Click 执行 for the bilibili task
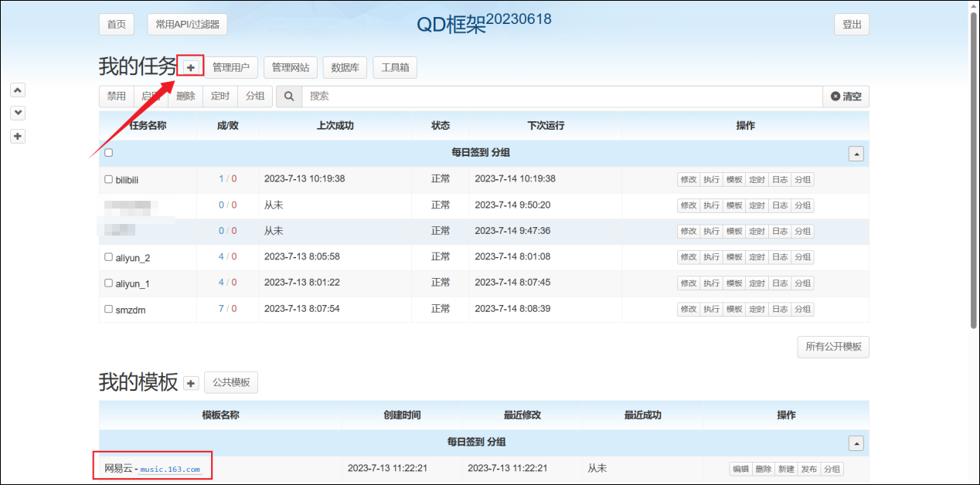Image resolution: width=980 pixels, height=485 pixels. 711,180
